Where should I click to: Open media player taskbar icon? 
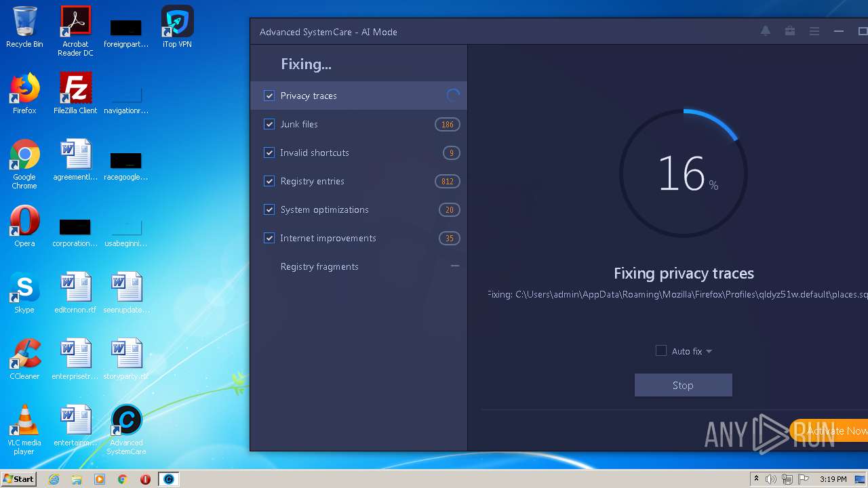coord(100,479)
